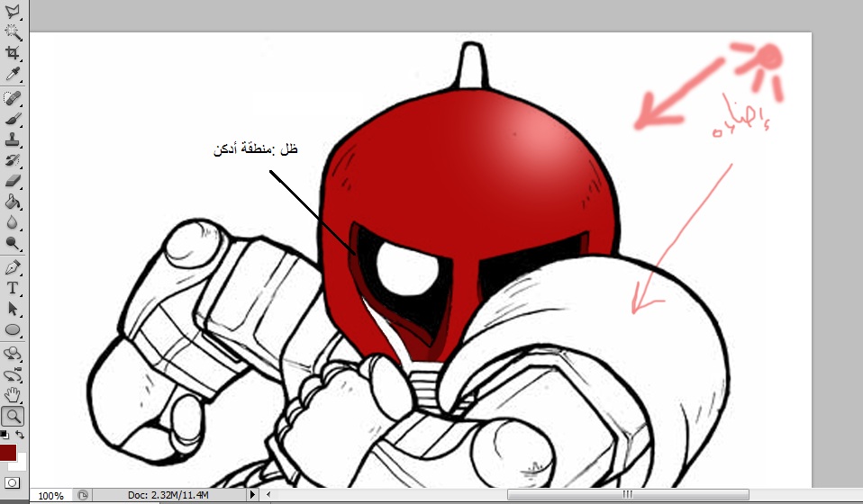
Task: Click the status bar preview icon beside 100%
Action: tap(83, 495)
